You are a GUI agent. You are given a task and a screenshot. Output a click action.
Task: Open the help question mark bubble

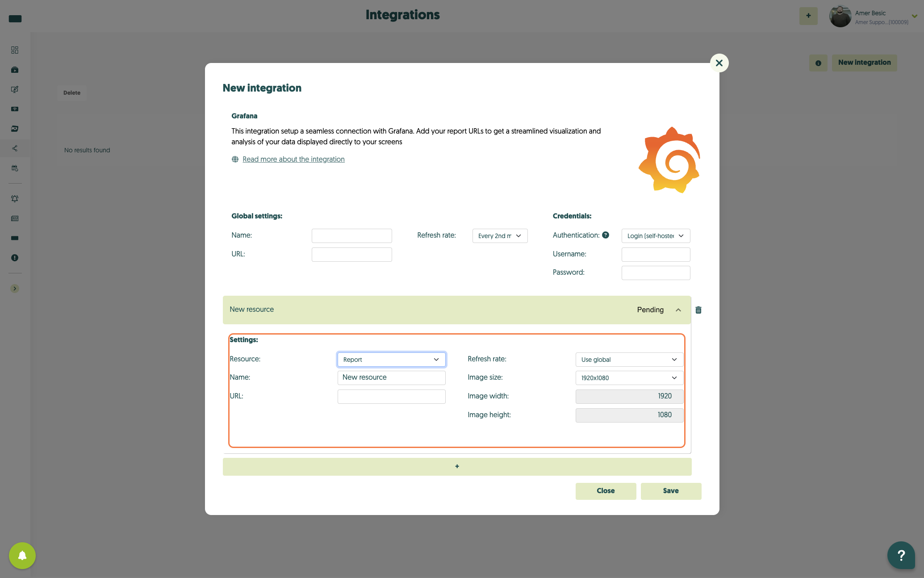pyautogui.click(x=901, y=555)
